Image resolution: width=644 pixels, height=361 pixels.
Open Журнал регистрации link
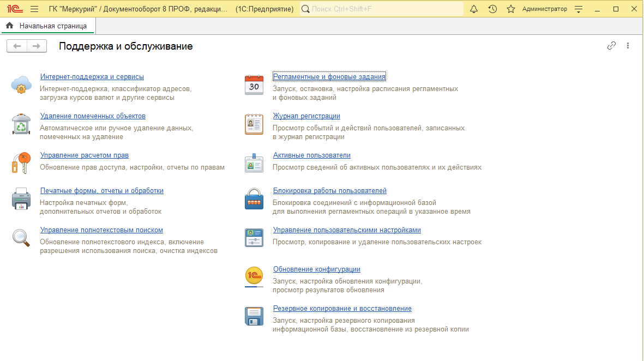(x=307, y=116)
